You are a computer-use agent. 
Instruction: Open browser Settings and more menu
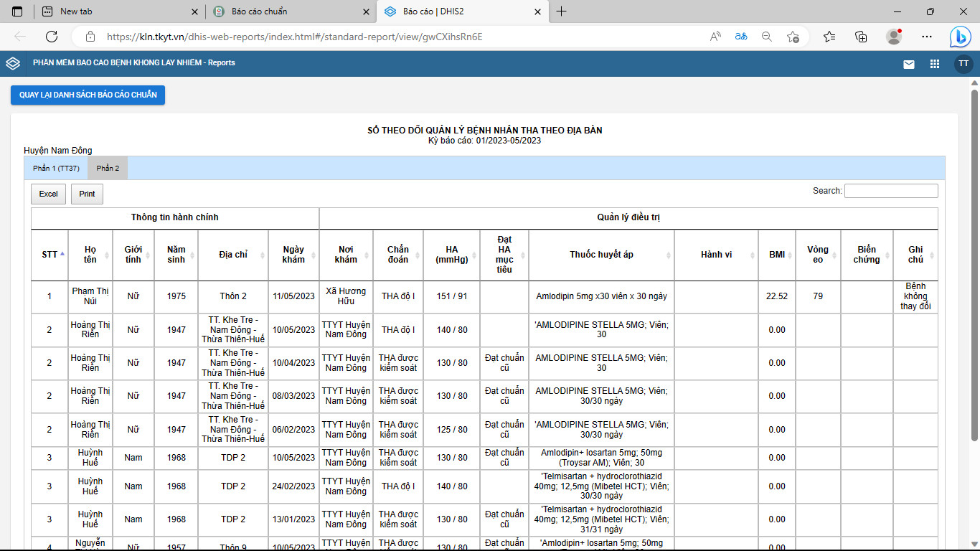tap(926, 37)
